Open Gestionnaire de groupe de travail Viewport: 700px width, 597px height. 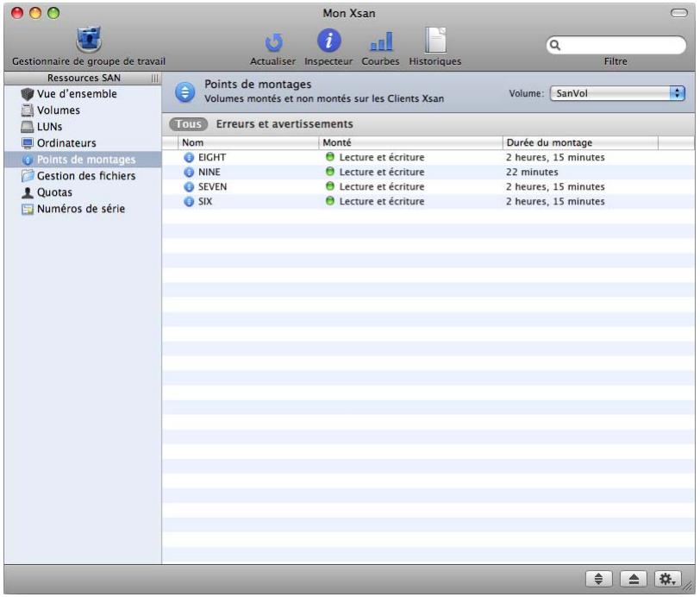(89, 46)
